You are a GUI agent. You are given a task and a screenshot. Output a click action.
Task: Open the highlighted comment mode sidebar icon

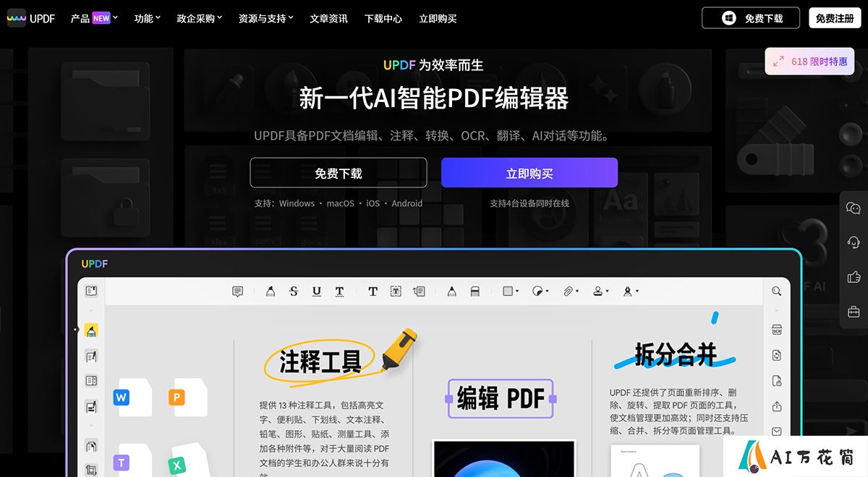[91, 331]
